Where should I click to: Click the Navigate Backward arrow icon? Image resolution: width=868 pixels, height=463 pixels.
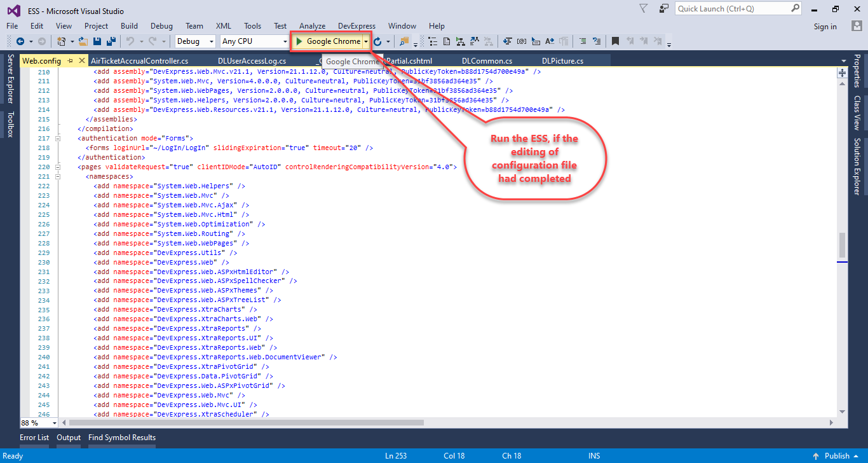coord(20,41)
